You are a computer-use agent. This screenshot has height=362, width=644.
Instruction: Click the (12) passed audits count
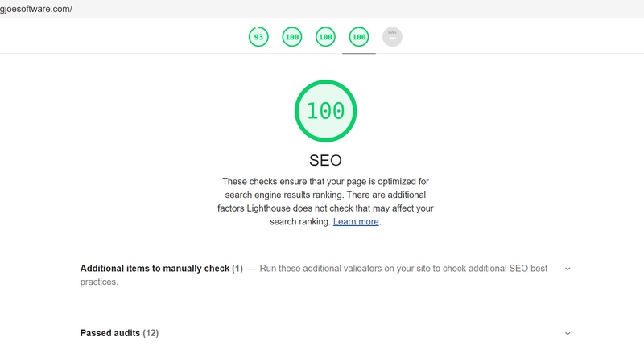tap(151, 333)
